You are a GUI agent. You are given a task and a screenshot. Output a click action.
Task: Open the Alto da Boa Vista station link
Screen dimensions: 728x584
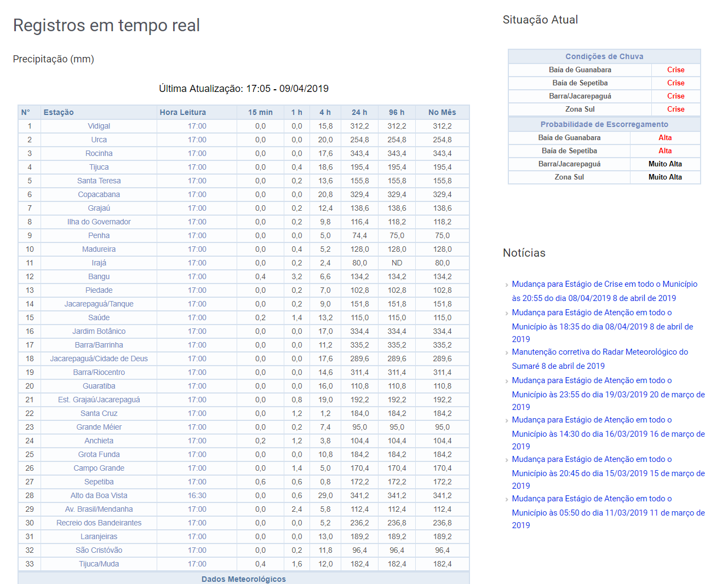[99, 495]
